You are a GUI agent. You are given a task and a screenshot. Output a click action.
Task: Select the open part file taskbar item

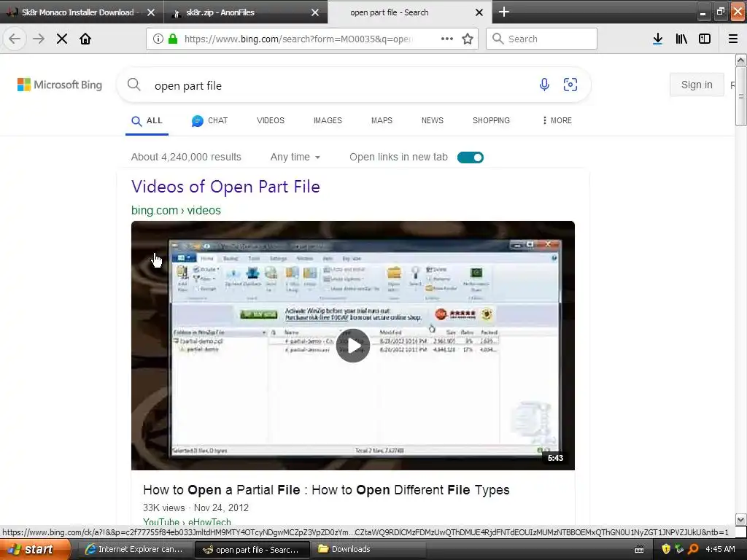(x=252, y=550)
